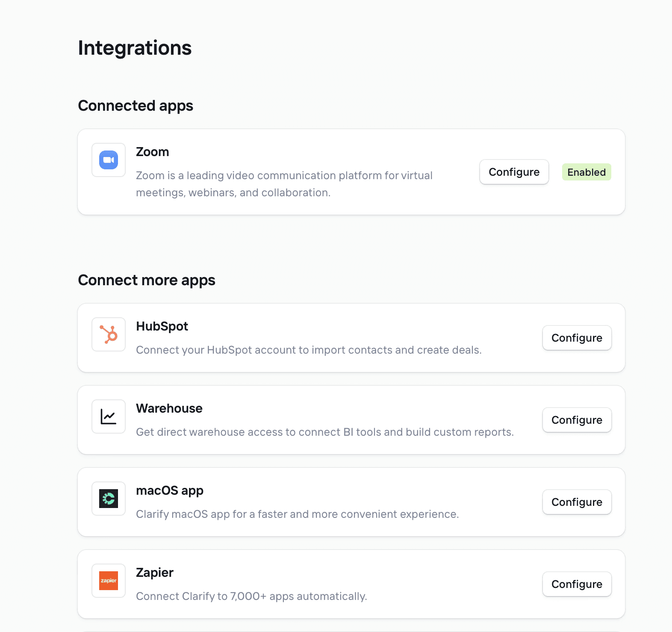Click the Zoom description text

point(284,184)
